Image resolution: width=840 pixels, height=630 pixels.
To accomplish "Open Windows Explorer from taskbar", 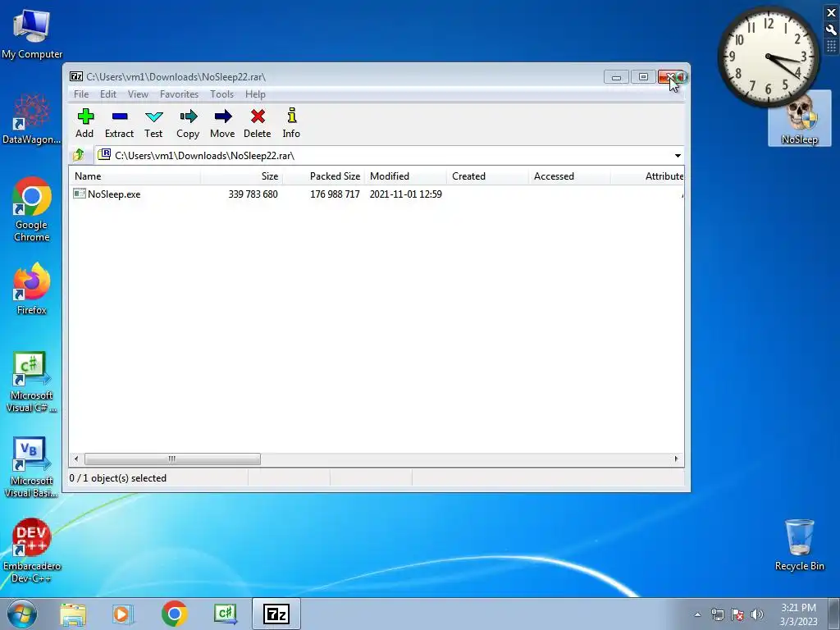I will [73, 614].
